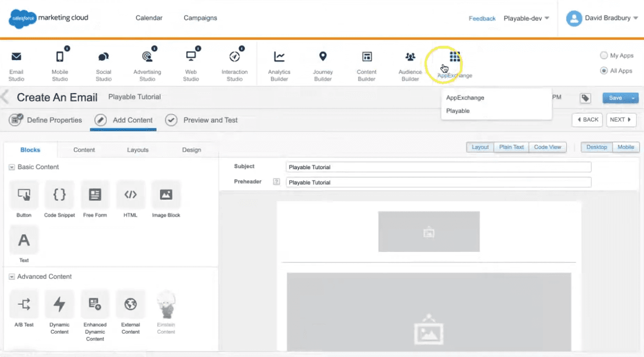Switch to the Content tab

click(84, 150)
